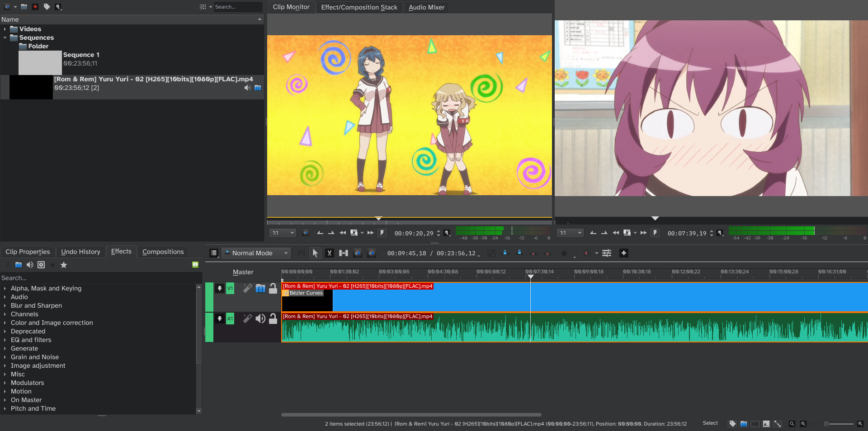Open project monitor 1:1 zoom dropdown
The width and height of the screenshot is (868, 431).
tap(570, 233)
